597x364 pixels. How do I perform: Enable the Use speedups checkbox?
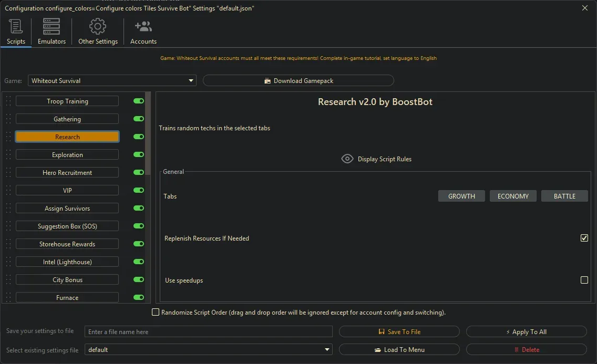584,280
